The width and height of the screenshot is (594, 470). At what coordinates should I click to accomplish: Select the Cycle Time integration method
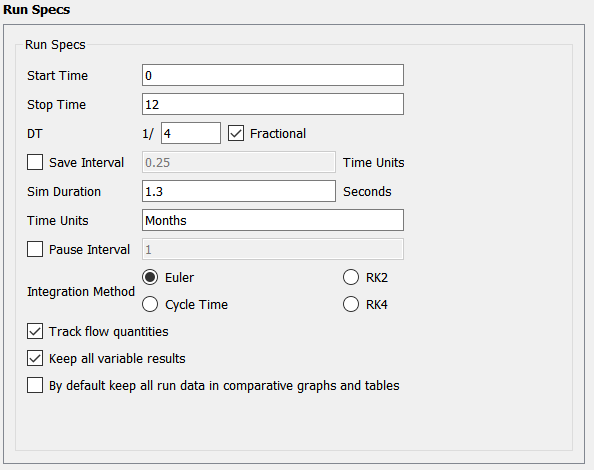(x=150, y=304)
